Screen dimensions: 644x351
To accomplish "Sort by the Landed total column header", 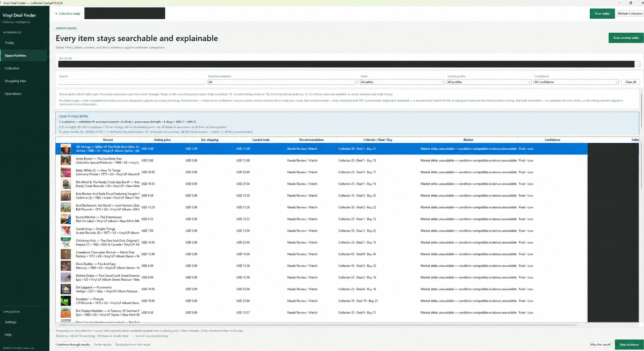I will coord(260,140).
